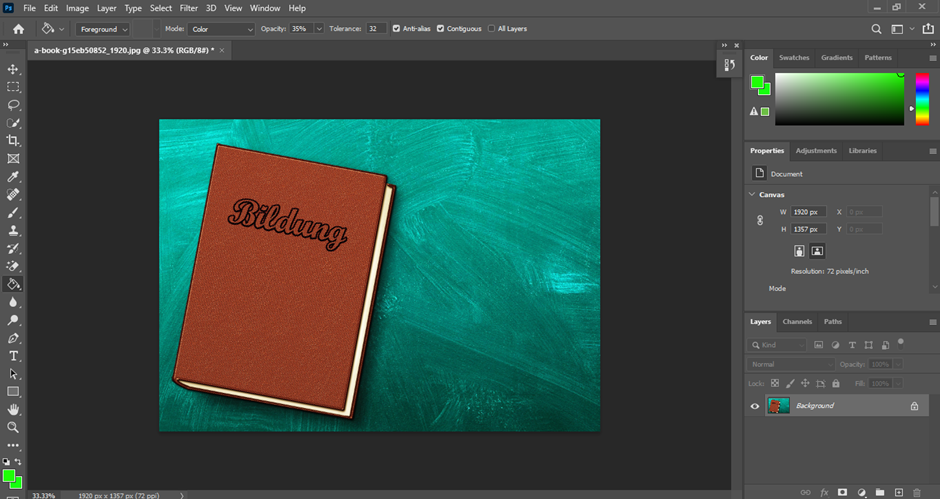Switch to the Swatches tab
This screenshot has width=940, height=499.
click(x=794, y=58)
